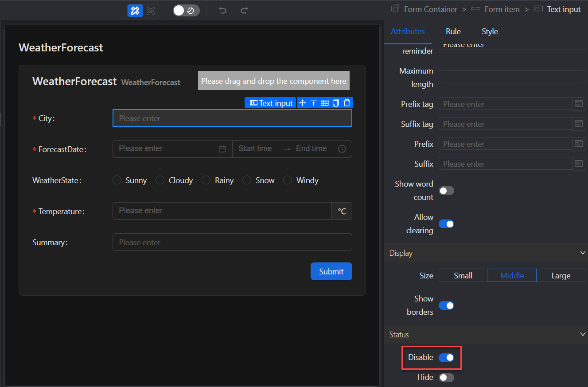
Task: Click the °C suffix addon
Action: click(342, 211)
